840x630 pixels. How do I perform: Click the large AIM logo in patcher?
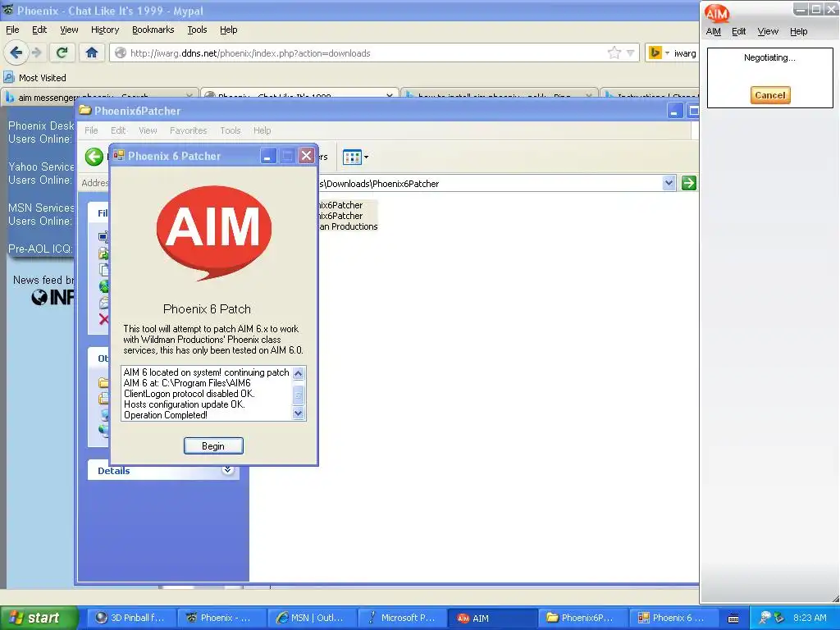click(x=214, y=232)
